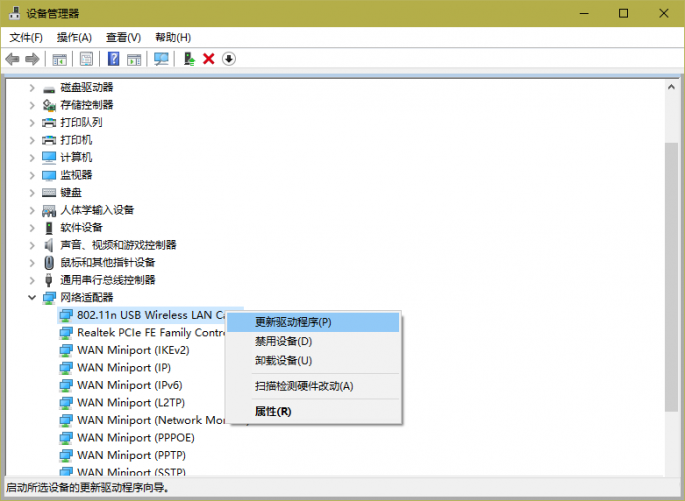This screenshot has height=501, width=685.
Task: Click the Back arrow toolbar icon
Action: [x=12, y=59]
